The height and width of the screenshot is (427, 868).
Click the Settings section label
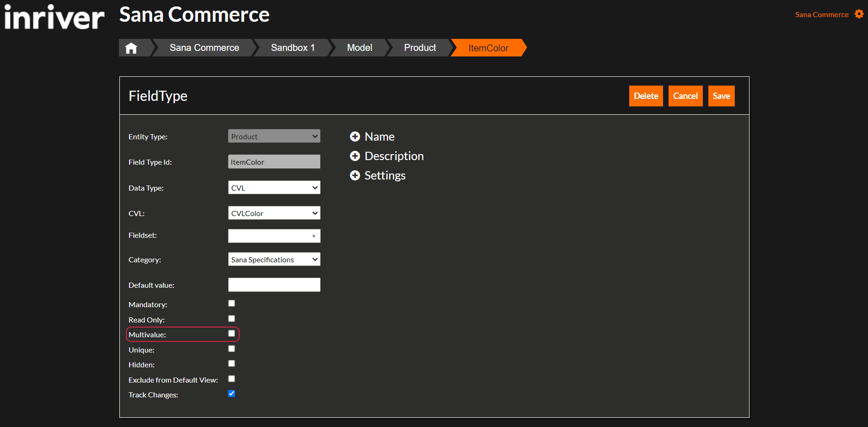[x=385, y=175]
